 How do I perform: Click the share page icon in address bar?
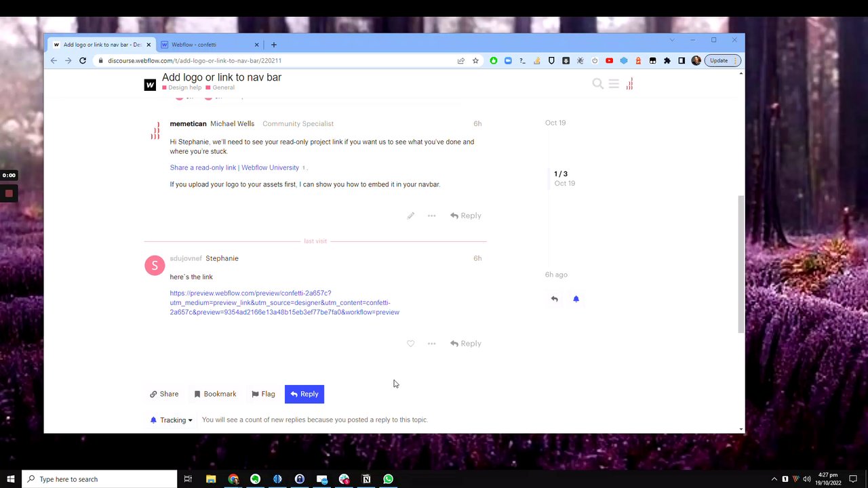tap(461, 60)
